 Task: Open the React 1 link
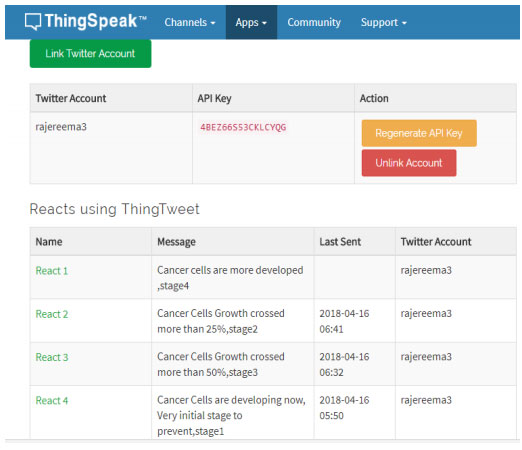coord(52,271)
